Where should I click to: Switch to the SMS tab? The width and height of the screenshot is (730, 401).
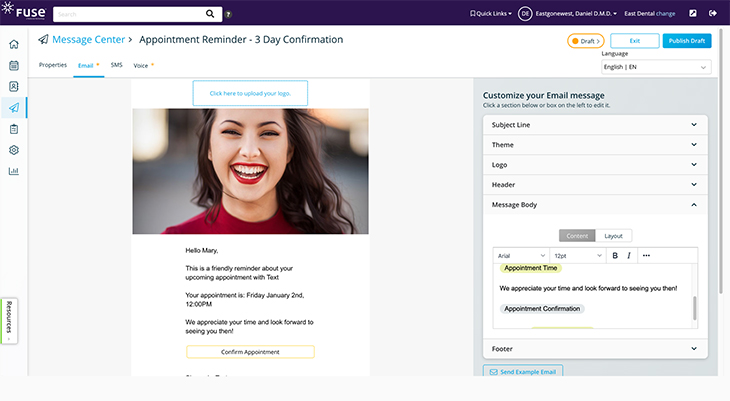(116, 65)
